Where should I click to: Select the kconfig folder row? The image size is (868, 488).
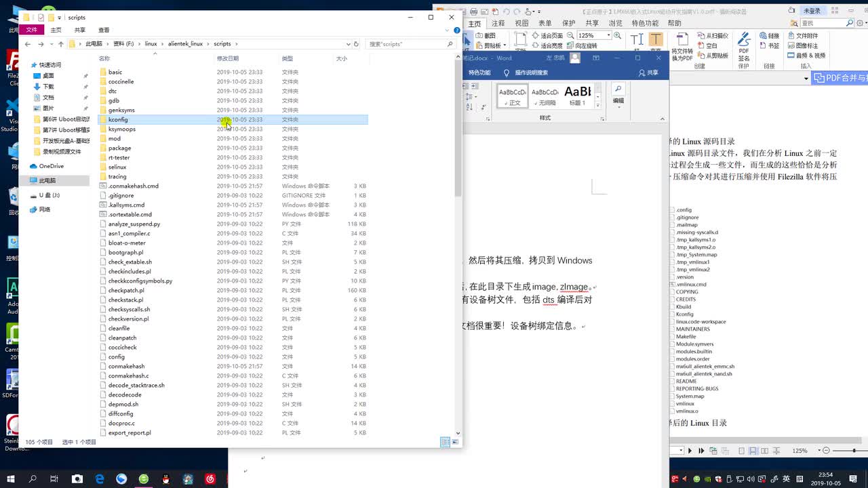pos(233,120)
